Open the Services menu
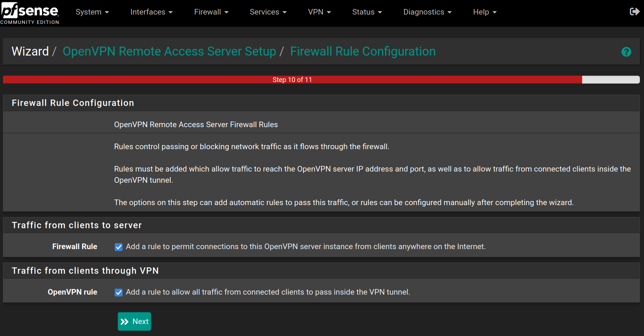 point(268,12)
